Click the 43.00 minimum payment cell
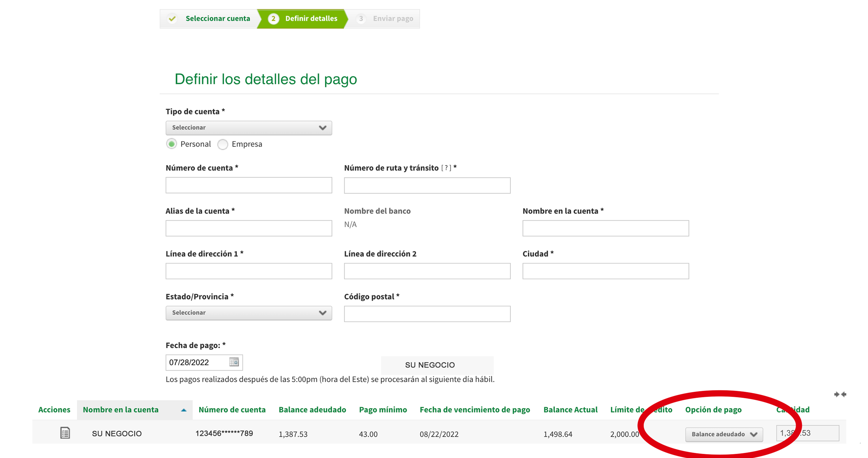The image size is (868, 458). [368, 434]
